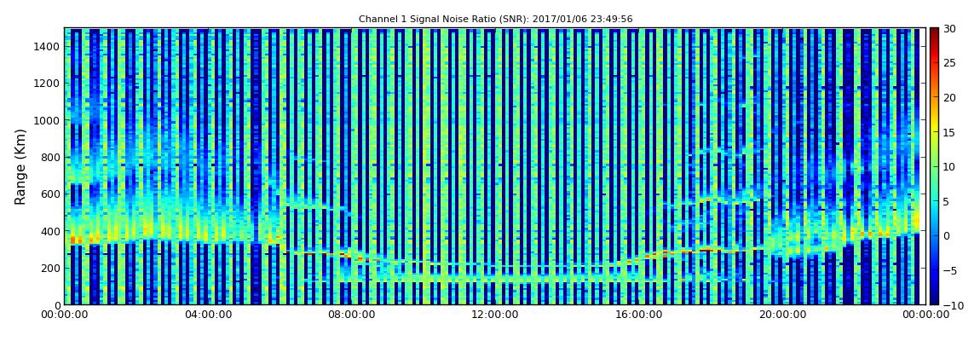Click the colorbar label −5
Screen dimensions: 980x347
pos(950,271)
